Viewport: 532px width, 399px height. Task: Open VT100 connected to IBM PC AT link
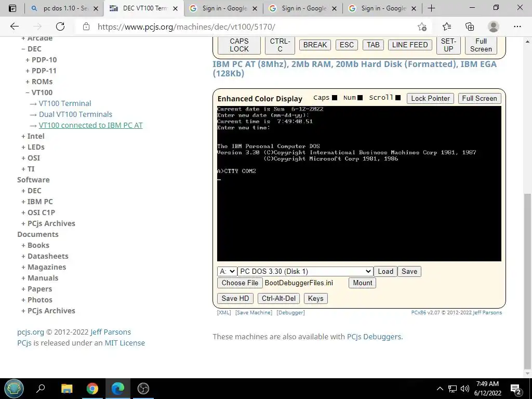coord(90,125)
